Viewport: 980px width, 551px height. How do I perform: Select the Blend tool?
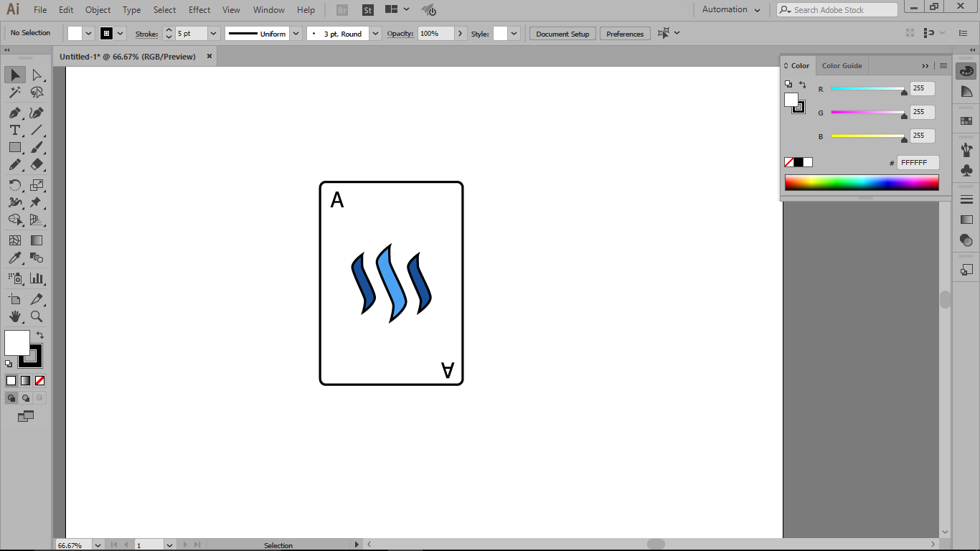pyautogui.click(x=37, y=258)
